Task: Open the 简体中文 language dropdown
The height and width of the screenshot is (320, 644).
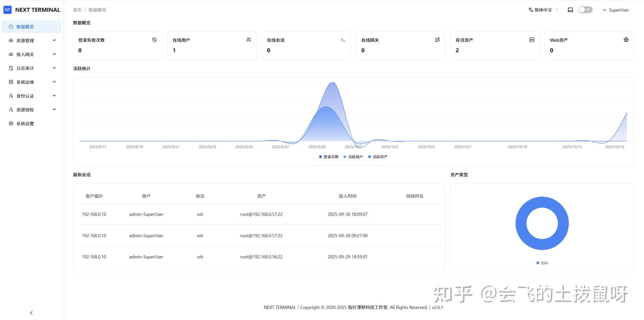Action: tap(543, 10)
